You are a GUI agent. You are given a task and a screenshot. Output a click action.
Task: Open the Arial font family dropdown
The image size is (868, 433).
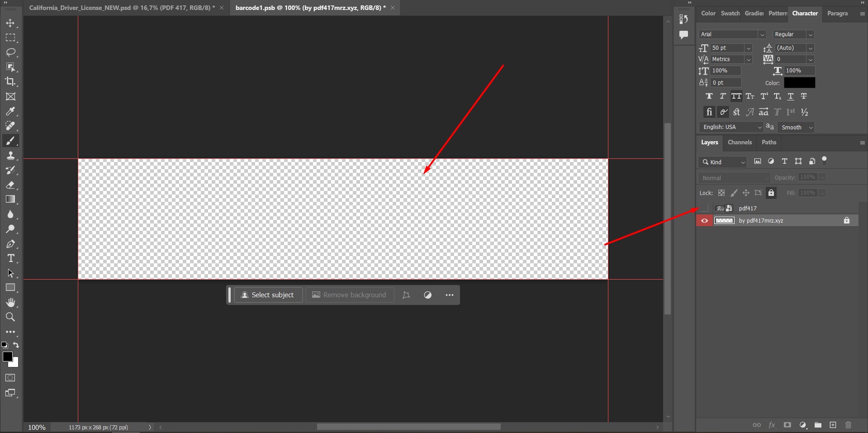762,34
